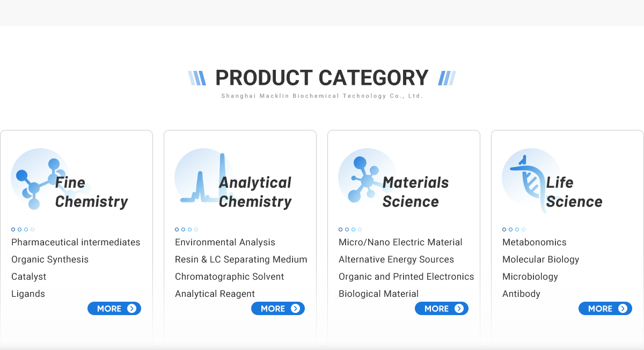Open Resin & LC Separating Medium
The width and height of the screenshot is (644, 350).
pos(241,260)
